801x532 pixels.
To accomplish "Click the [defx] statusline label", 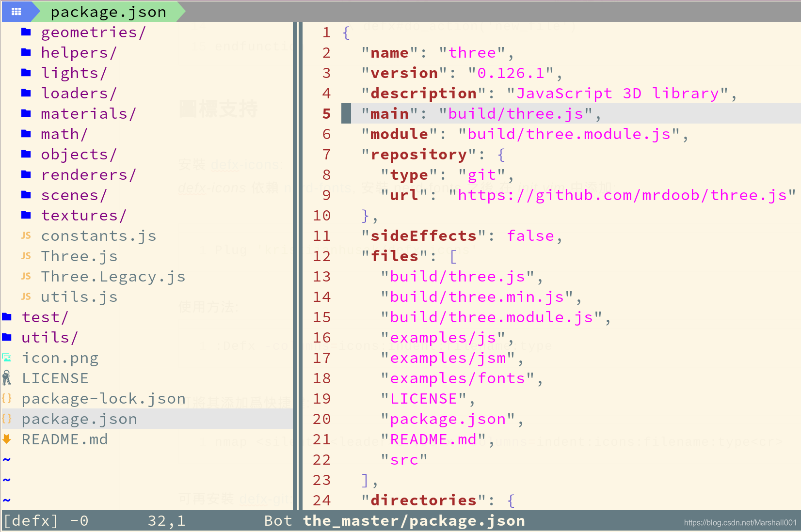I will click(31, 521).
